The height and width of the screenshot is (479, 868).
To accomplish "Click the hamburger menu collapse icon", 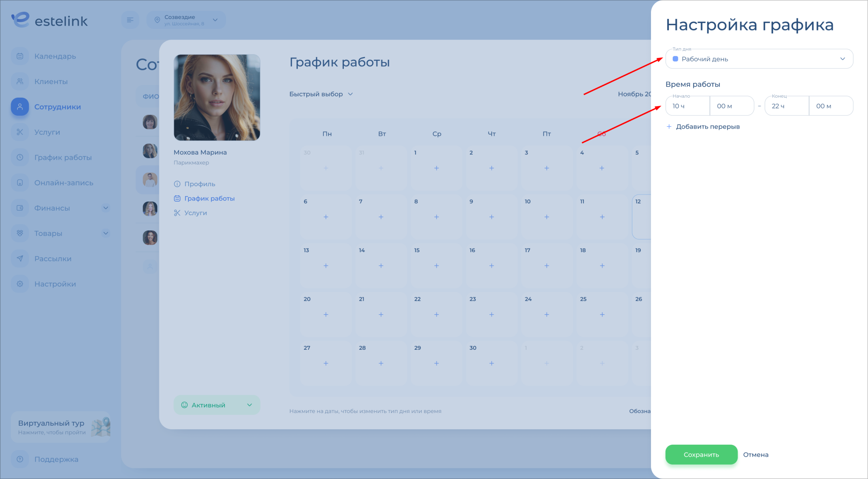I will pyautogui.click(x=130, y=20).
